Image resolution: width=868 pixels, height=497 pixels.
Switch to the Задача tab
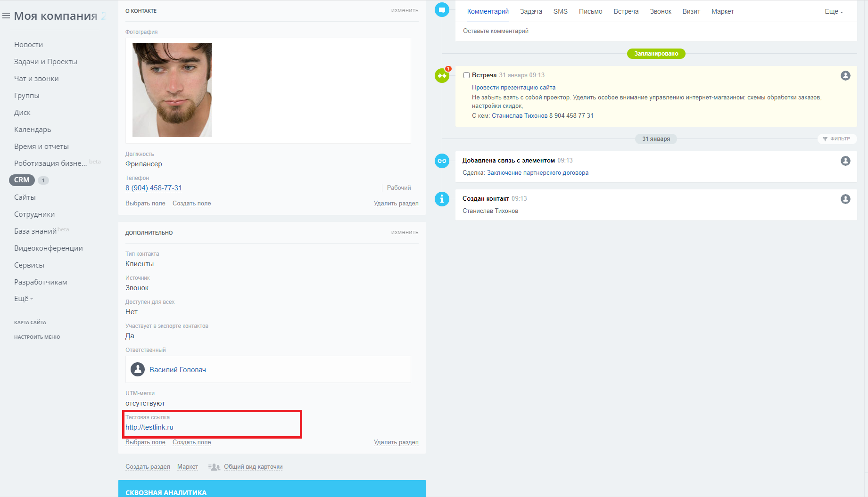click(531, 11)
